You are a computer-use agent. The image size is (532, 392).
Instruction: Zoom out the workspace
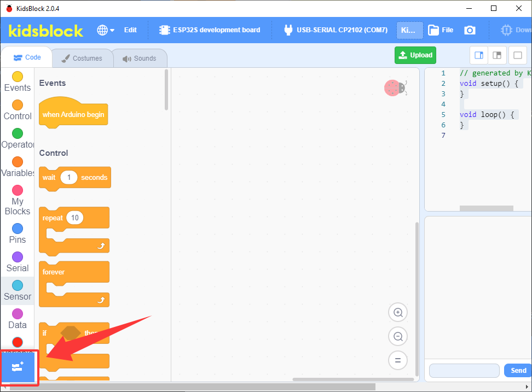(398, 336)
